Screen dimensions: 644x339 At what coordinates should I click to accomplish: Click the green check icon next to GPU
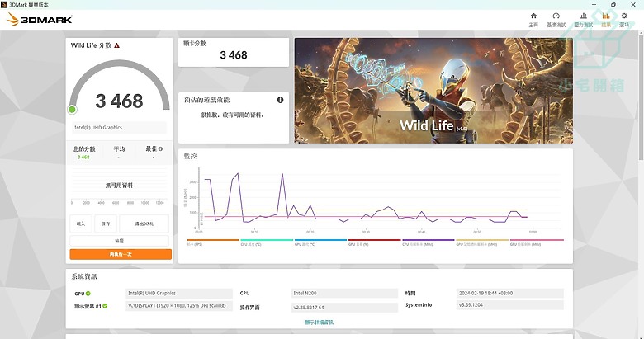coord(88,294)
